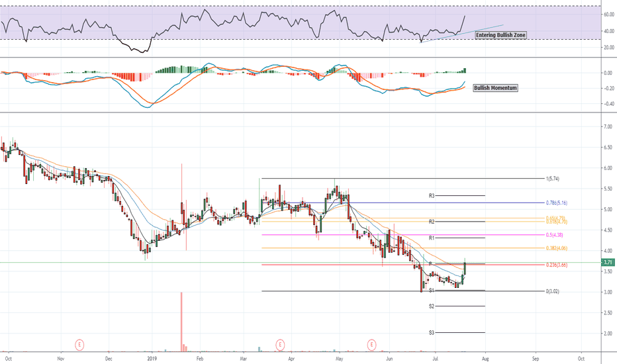Click the Mar label on time axis

pyautogui.click(x=243, y=359)
